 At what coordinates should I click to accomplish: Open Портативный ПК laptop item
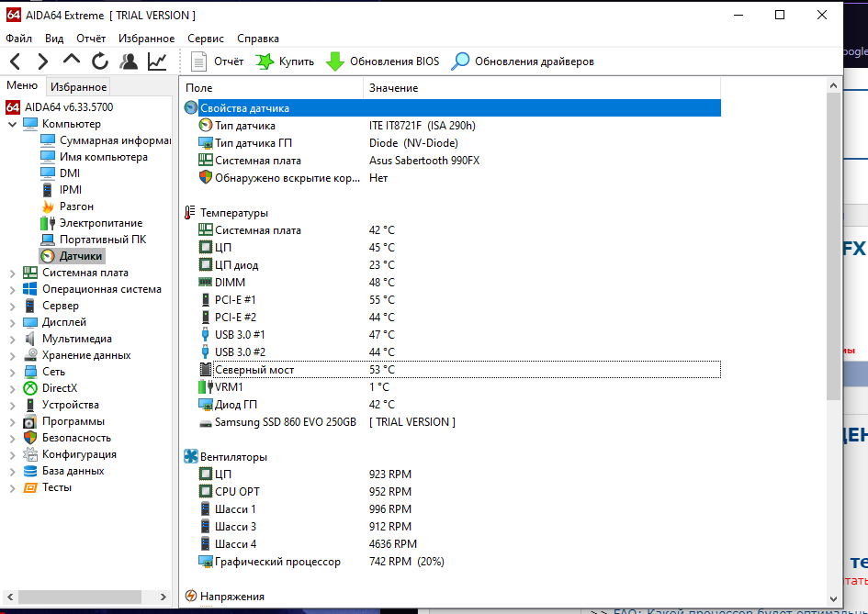pos(94,240)
